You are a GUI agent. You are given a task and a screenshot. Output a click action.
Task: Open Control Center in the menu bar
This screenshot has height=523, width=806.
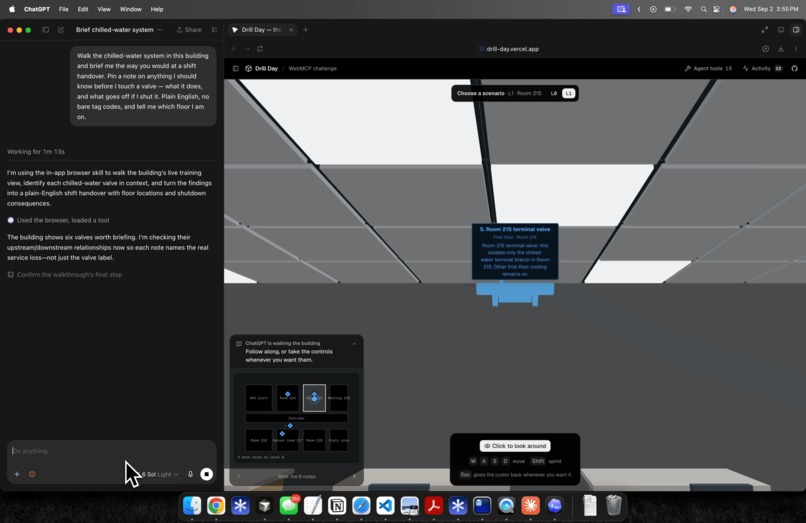pyautogui.click(x=717, y=9)
